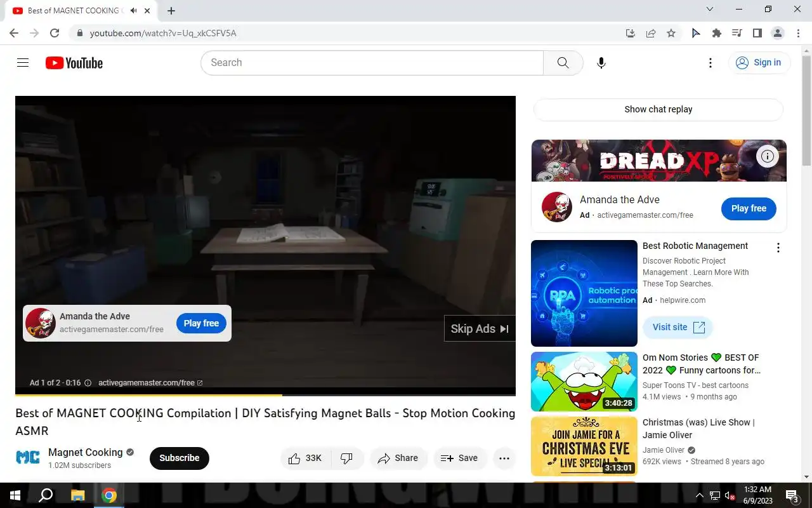Skip the video ads
812x508 pixels.
pos(480,328)
